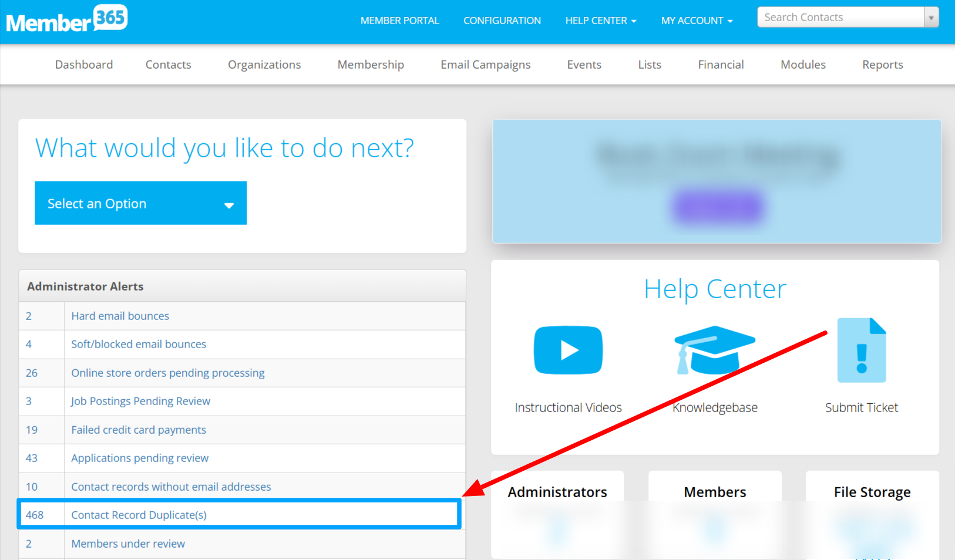Viewport: 955px width, 560px height.
Task: Click the Submit Ticket document icon
Action: [x=861, y=350]
